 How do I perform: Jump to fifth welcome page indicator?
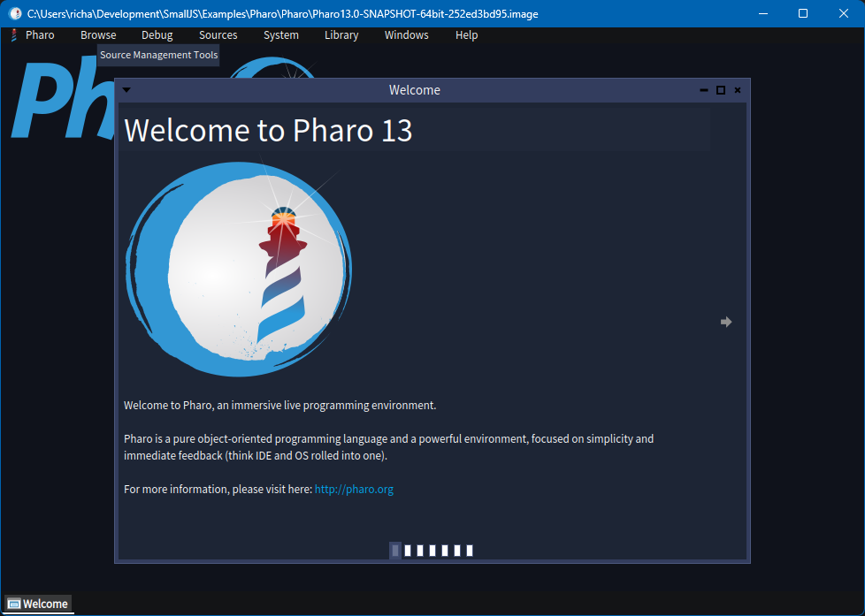click(445, 551)
